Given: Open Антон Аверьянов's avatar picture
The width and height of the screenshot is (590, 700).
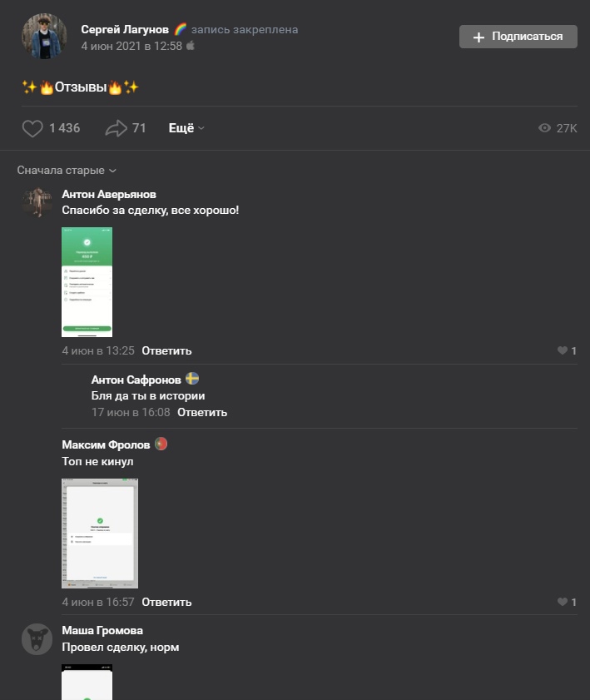Looking at the screenshot, I should 37,202.
